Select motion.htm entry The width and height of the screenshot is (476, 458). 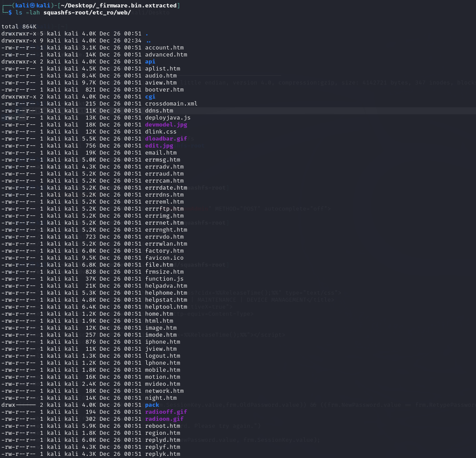coord(163,377)
